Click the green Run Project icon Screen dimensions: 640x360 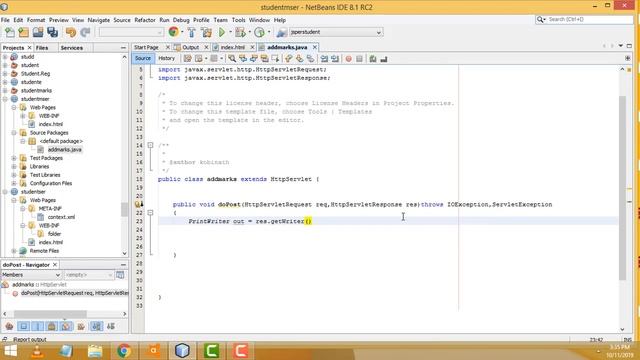(x=222, y=32)
